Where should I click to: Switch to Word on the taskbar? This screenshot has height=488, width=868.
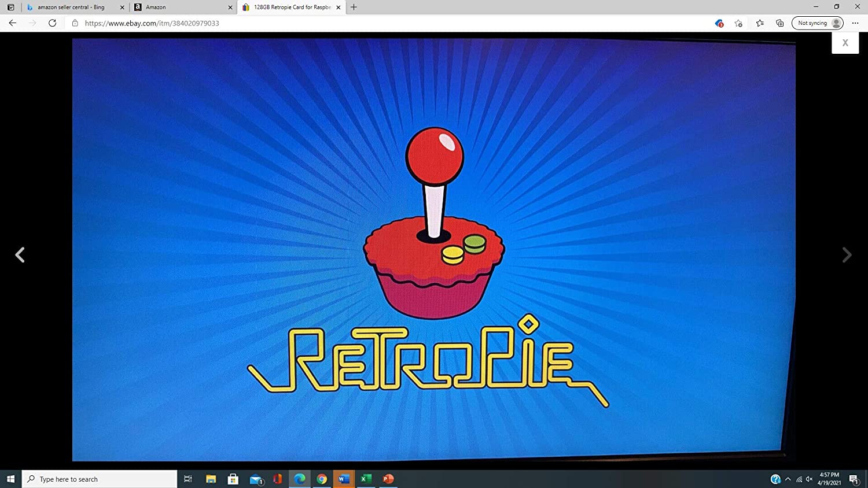[x=344, y=479]
